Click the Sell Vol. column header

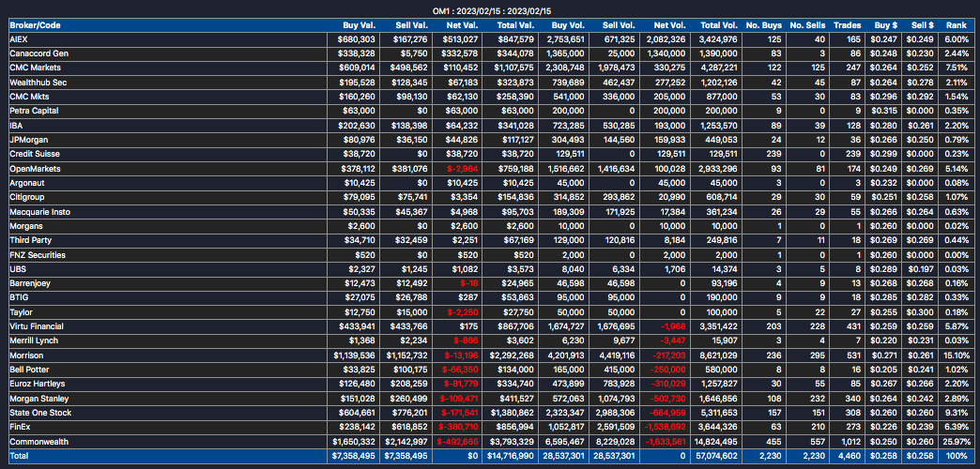(619, 25)
